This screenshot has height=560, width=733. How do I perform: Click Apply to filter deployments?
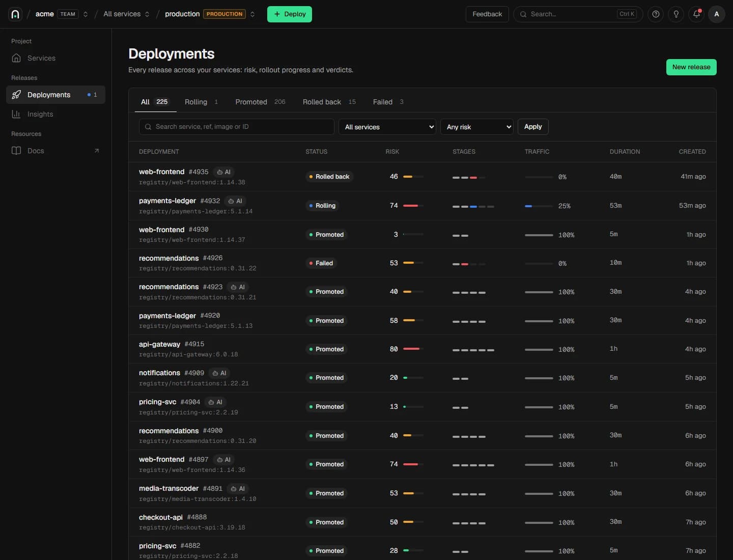(x=533, y=127)
